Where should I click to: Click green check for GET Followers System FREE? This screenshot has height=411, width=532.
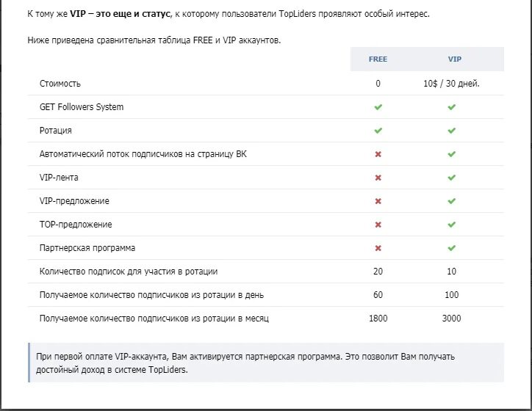378,107
